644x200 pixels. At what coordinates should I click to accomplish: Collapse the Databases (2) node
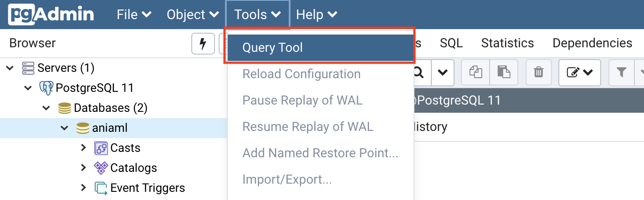click(46, 108)
